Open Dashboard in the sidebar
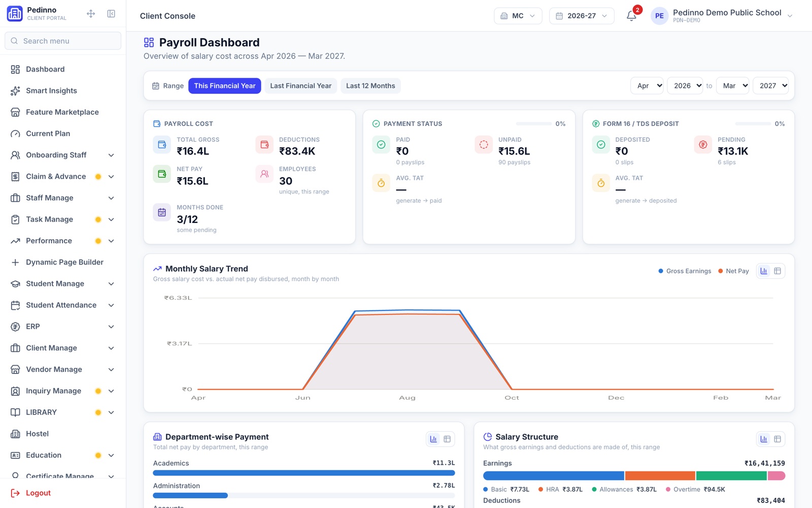 pos(63,69)
